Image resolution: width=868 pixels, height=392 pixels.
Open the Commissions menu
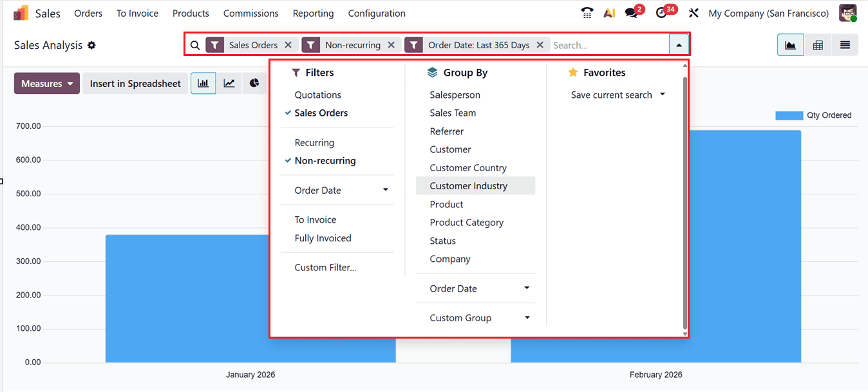pyautogui.click(x=250, y=13)
